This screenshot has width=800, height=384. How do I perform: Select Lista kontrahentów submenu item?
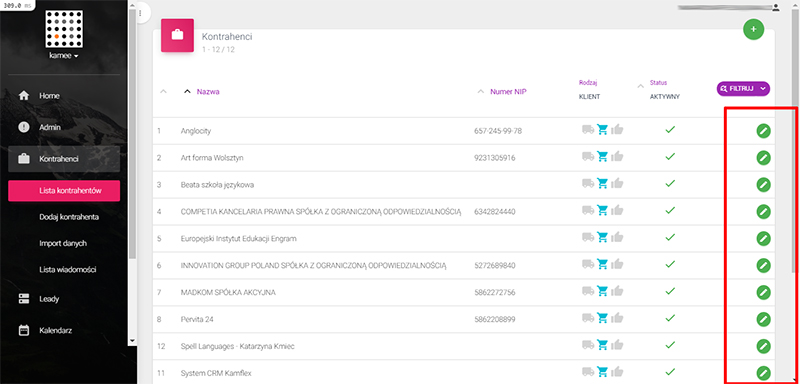tap(64, 191)
